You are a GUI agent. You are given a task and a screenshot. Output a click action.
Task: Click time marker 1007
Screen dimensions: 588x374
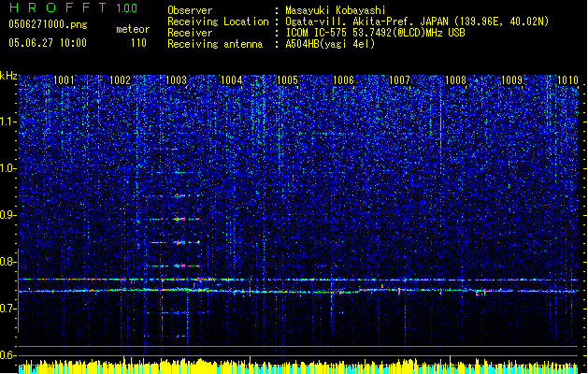point(399,80)
